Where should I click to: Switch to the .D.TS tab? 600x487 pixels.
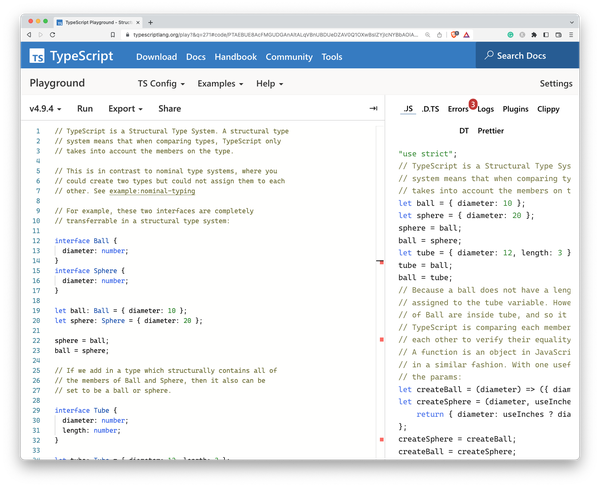point(430,108)
